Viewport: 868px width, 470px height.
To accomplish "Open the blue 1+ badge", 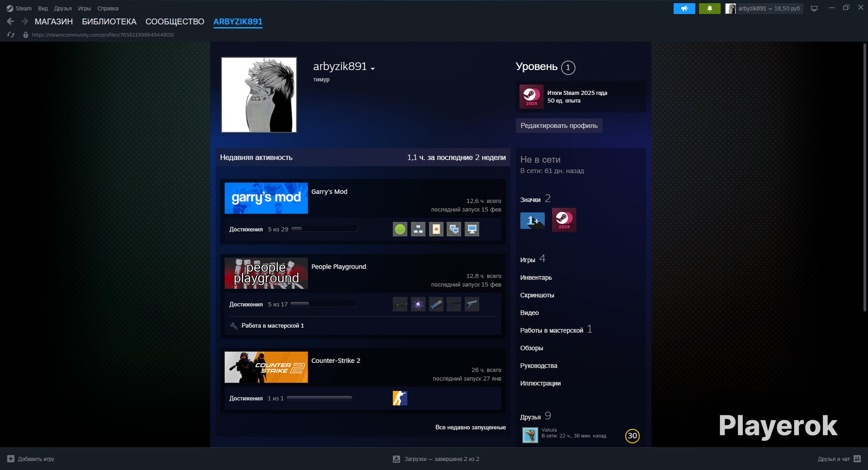I will [532, 220].
